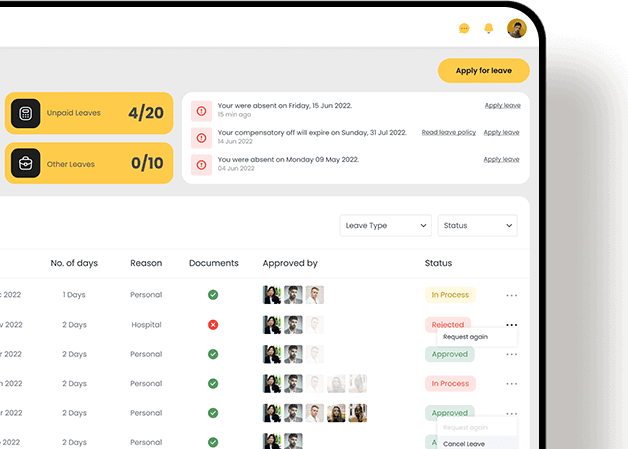The image size is (628, 449).
Task: Click the Rejected status badge
Action: [448, 325]
